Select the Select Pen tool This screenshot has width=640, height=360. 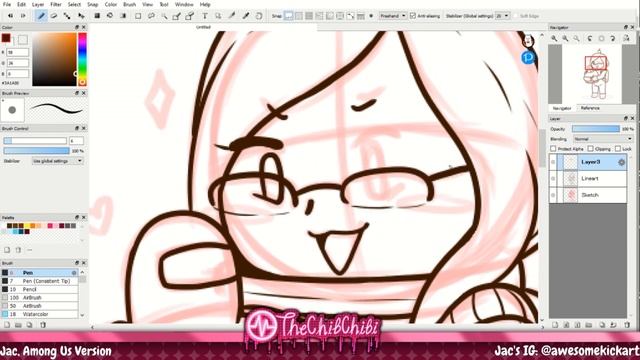coord(176,16)
